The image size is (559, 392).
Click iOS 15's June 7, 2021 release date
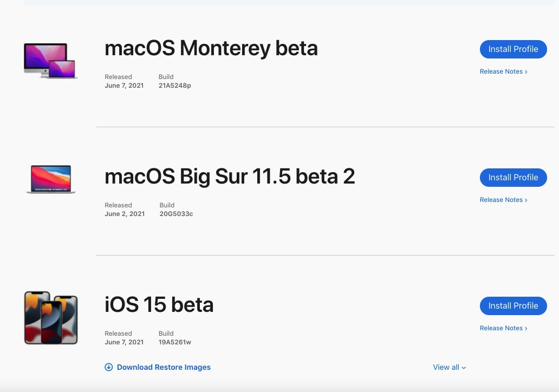pos(124,342)
